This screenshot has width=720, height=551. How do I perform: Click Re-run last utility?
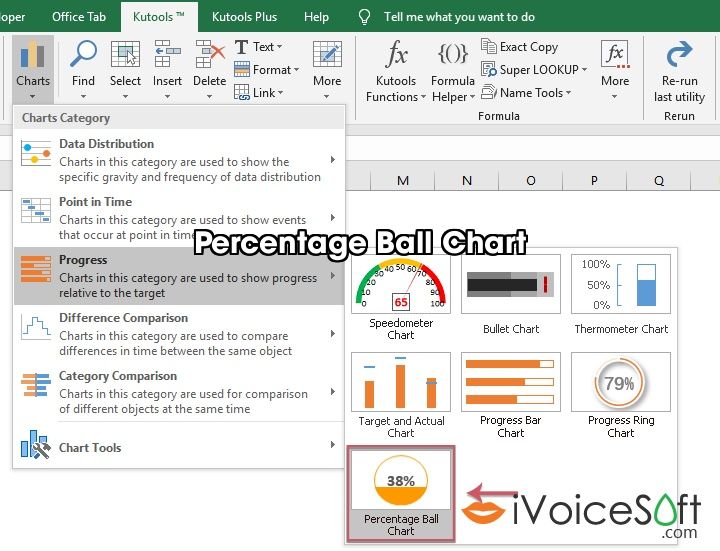(x=679, y=71)
